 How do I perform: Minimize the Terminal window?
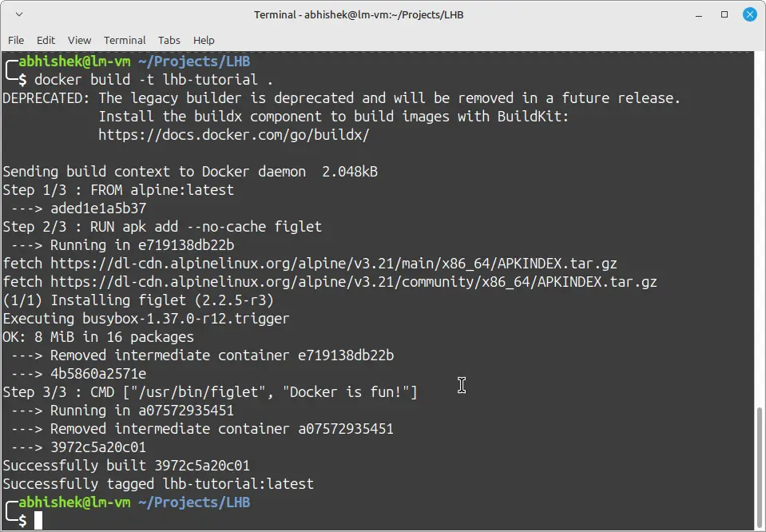click(x=698, y=14)
